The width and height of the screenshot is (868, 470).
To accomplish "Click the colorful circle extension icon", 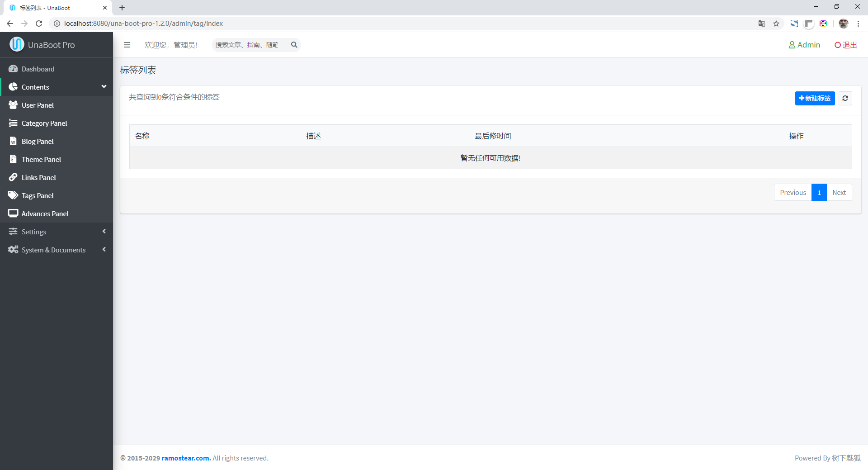I will 823,24.
